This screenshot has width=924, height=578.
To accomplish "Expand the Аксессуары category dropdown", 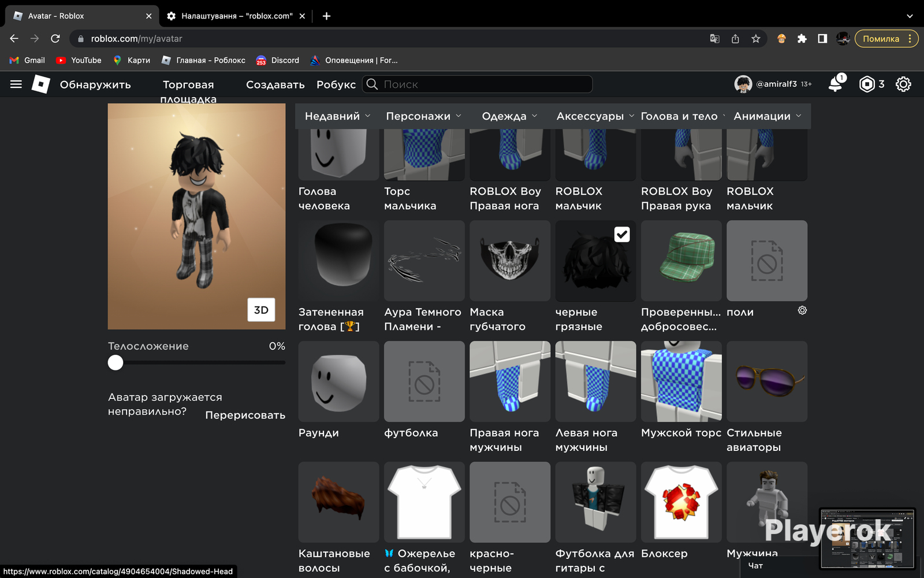I will pyautogui.click(x=595, y=116).
